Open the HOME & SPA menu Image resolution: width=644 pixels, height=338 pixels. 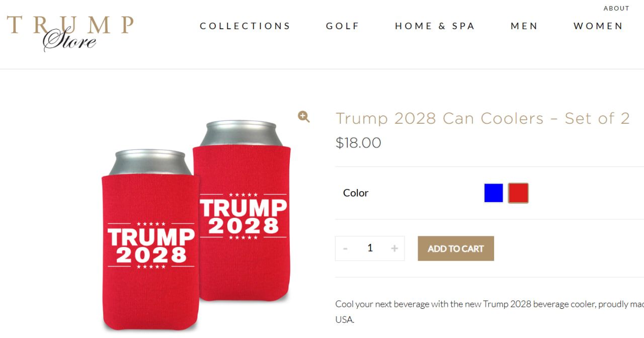[435, 26]
